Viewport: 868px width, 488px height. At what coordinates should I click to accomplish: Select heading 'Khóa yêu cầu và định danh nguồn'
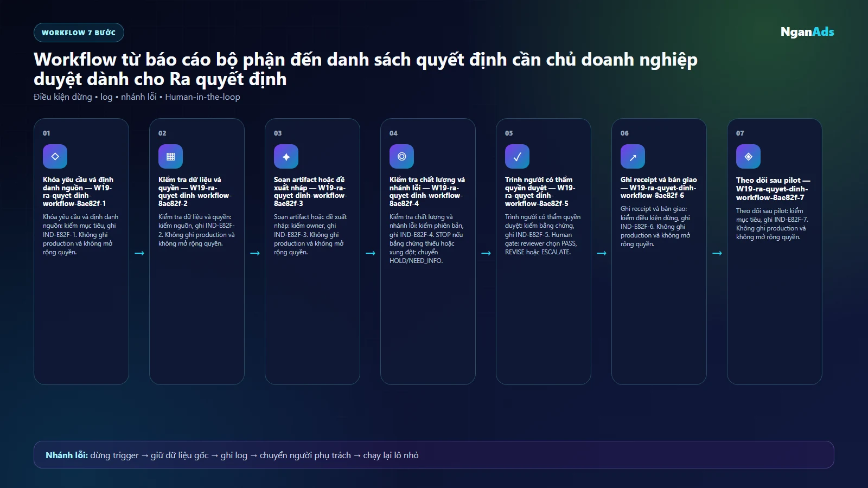tap(78, 191)
